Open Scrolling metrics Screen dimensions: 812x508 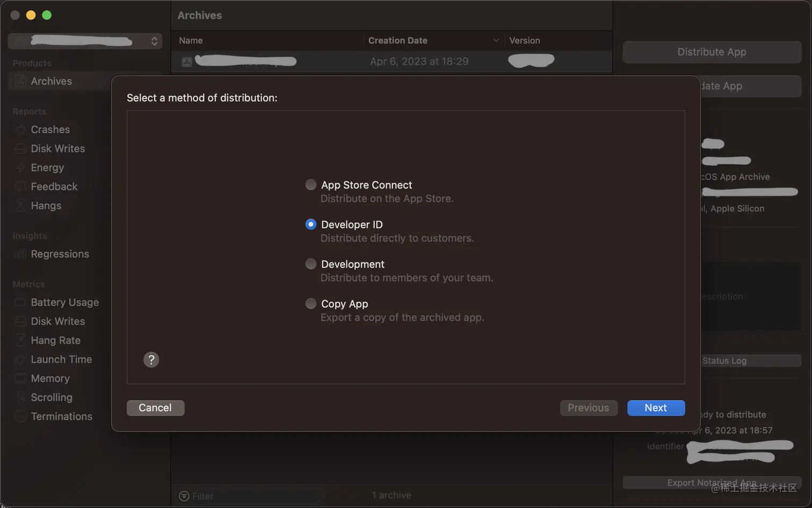(x=52, y=397)
